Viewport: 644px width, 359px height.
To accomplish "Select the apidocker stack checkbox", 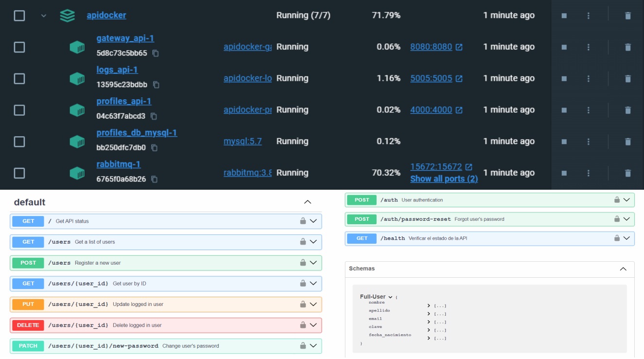I will [x=19, y=16].
